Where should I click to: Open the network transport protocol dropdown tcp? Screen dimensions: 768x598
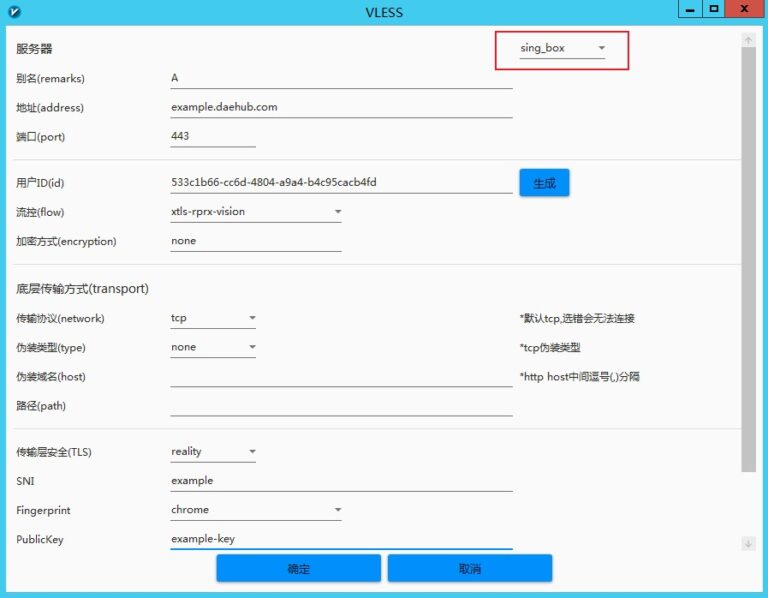(213, 318)
